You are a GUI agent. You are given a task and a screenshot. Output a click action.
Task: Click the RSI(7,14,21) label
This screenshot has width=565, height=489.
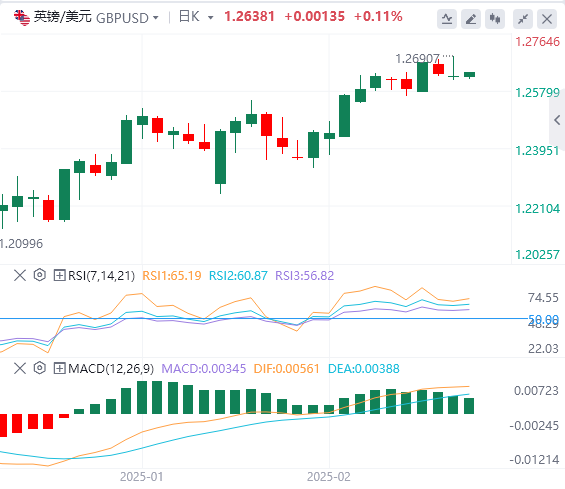pyautogui.click(x=102, y=276)
